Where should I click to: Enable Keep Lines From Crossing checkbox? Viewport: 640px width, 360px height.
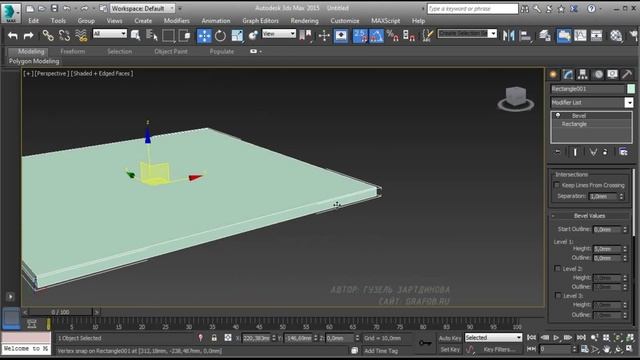(x=557, y=185)
